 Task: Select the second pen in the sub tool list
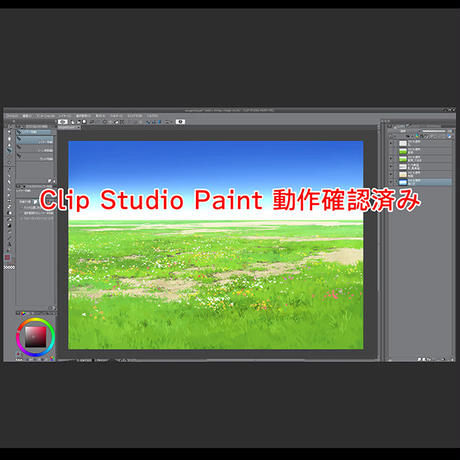(35, 140)
